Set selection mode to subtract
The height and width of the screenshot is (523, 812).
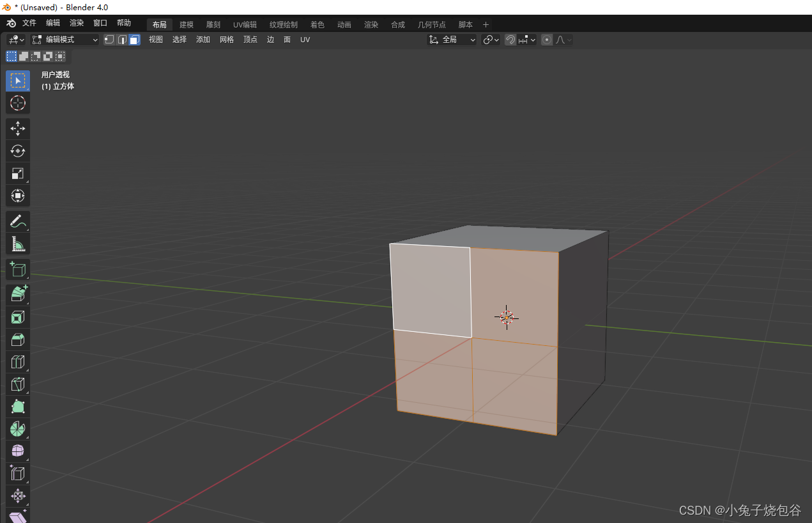click(36, 56)
